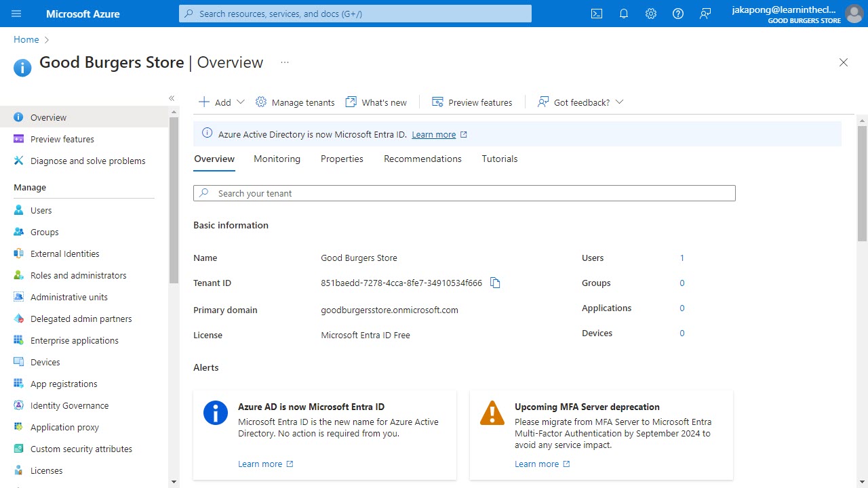Open the Microsoft Entra ID Learn more link
The height and width of the screenshot is (488, 868).
(434, 134)
